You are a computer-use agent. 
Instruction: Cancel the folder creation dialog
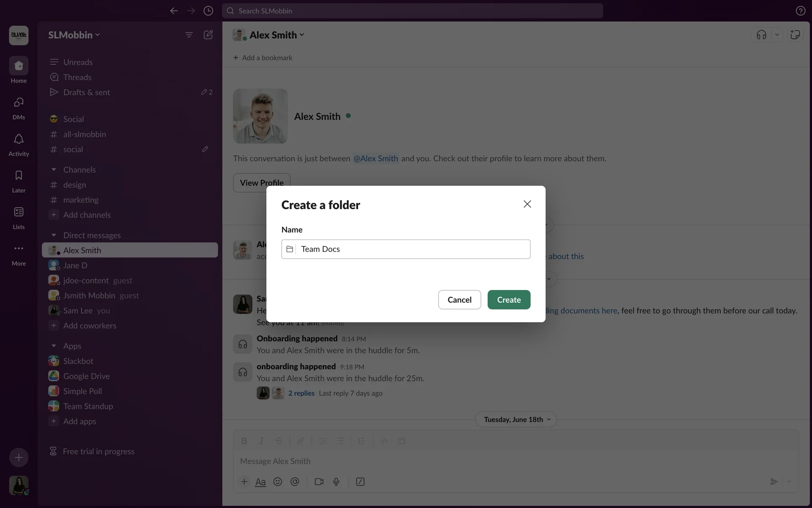(459, 300)
